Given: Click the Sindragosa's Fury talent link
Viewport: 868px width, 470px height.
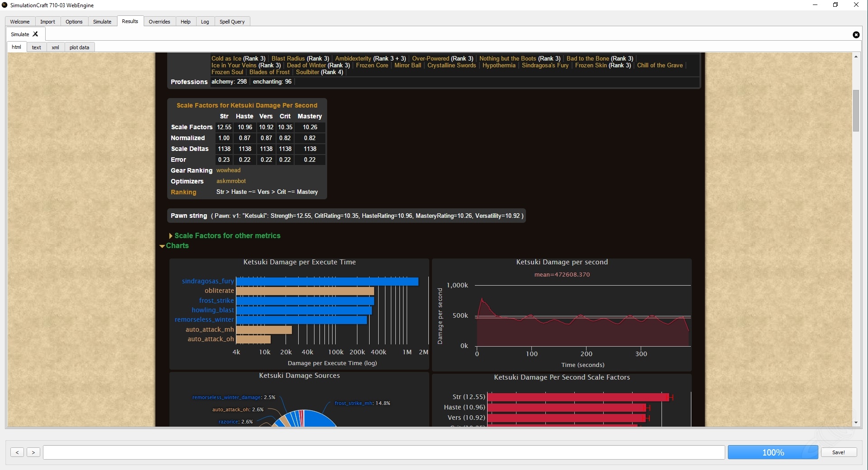Looking at the screenshot, I should point(545,66).
